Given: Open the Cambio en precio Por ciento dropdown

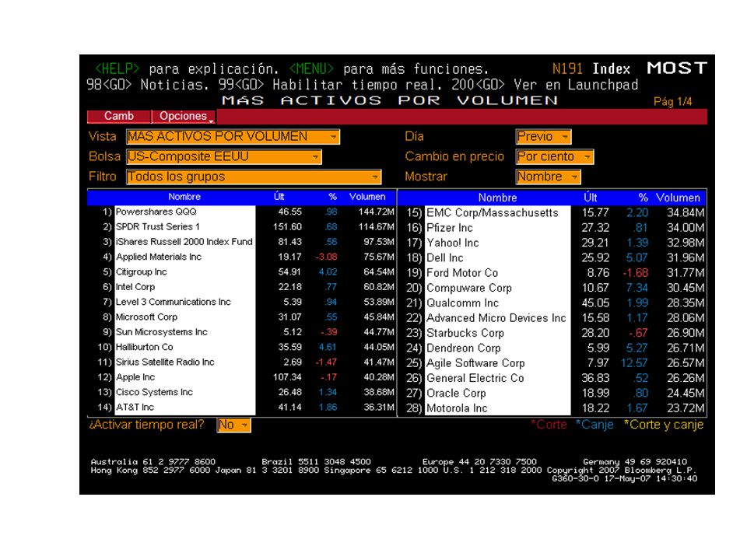Looking at the screenshot, I should [555, 156].
